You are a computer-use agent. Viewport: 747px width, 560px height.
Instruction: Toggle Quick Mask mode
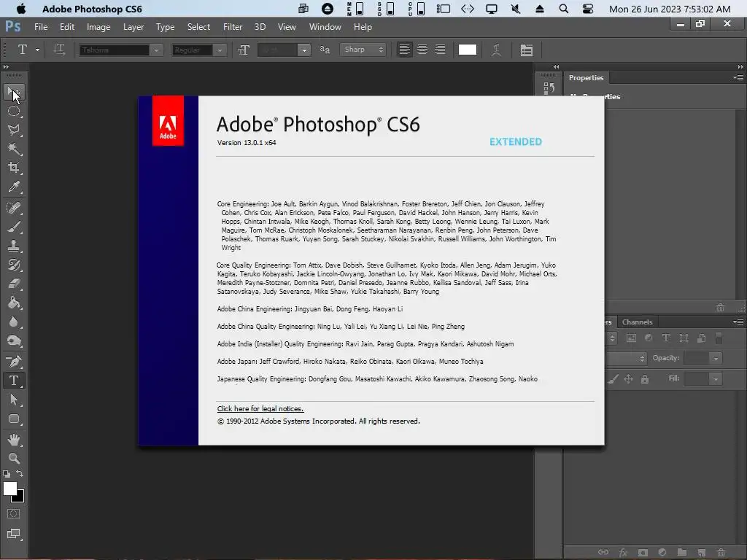click(x=14, y=514)
